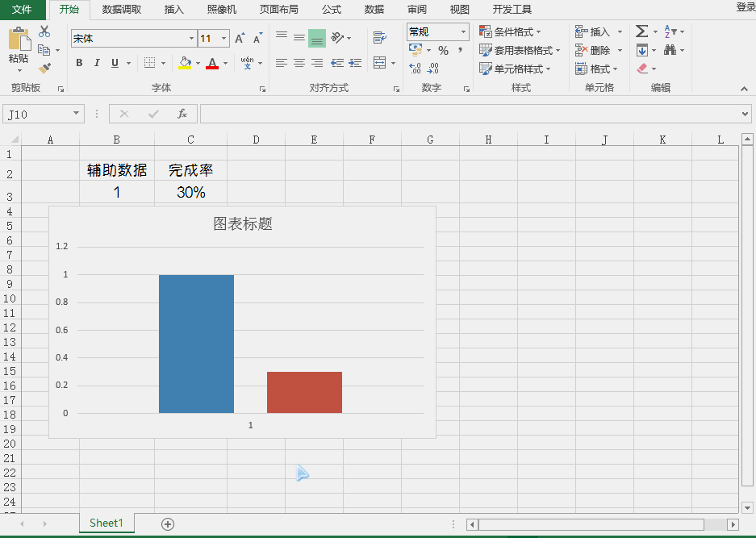This screenshot has width=756, height=538.
Task: Open the 公式 ribbon tab
Action: tap(331, 10)
